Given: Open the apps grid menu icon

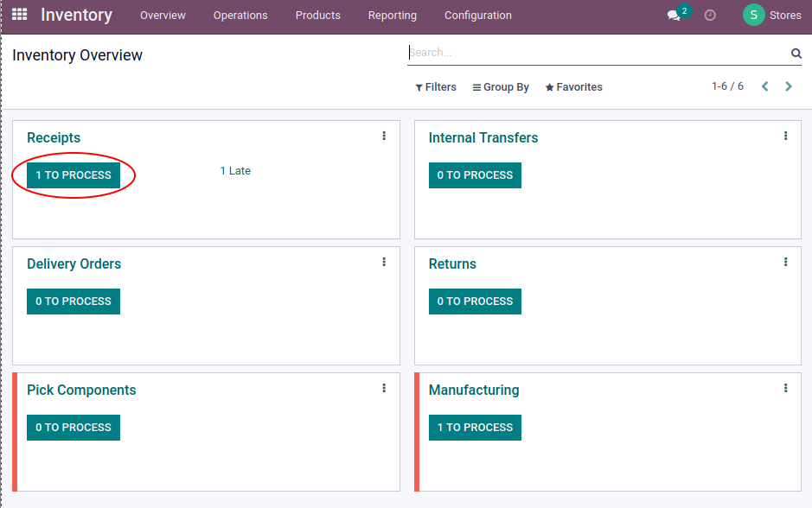Looking at the screenshot, I should click(x=19, y=15).
